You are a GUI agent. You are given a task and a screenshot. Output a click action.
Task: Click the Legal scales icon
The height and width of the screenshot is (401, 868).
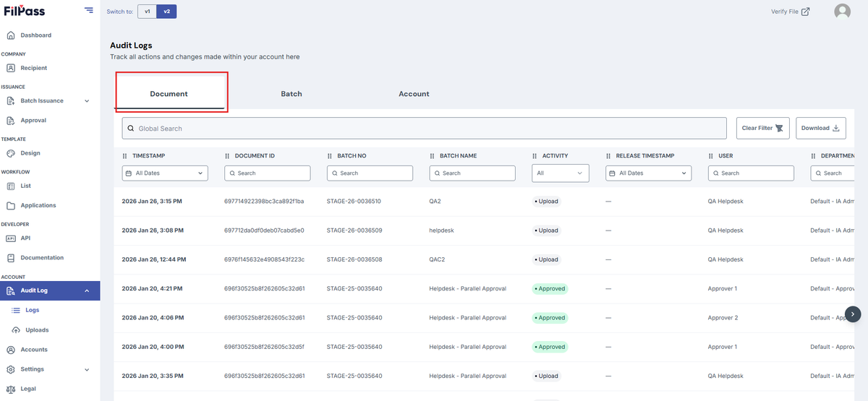[11, 389]
